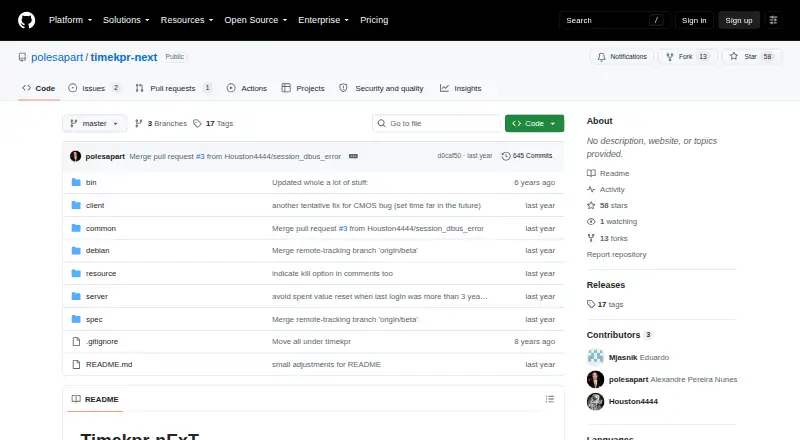Viewport: 800px width, 440px height.
Task: Focus the top Search field
Action: [614, 20]
